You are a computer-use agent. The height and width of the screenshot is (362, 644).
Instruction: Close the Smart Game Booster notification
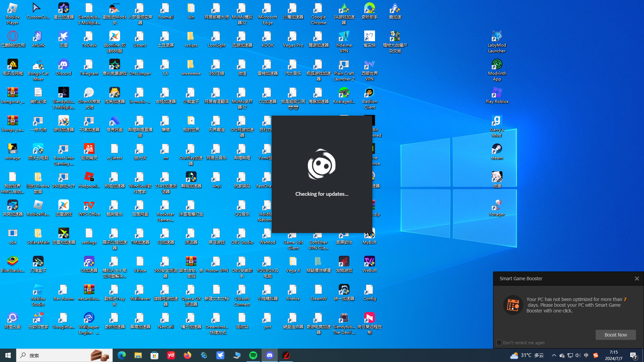[x=637, y=279]
